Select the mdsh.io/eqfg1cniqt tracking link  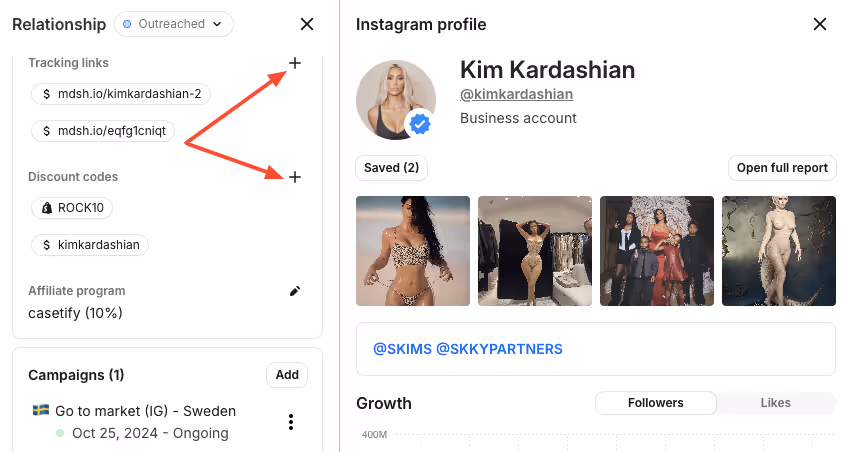tap(103, 131)
